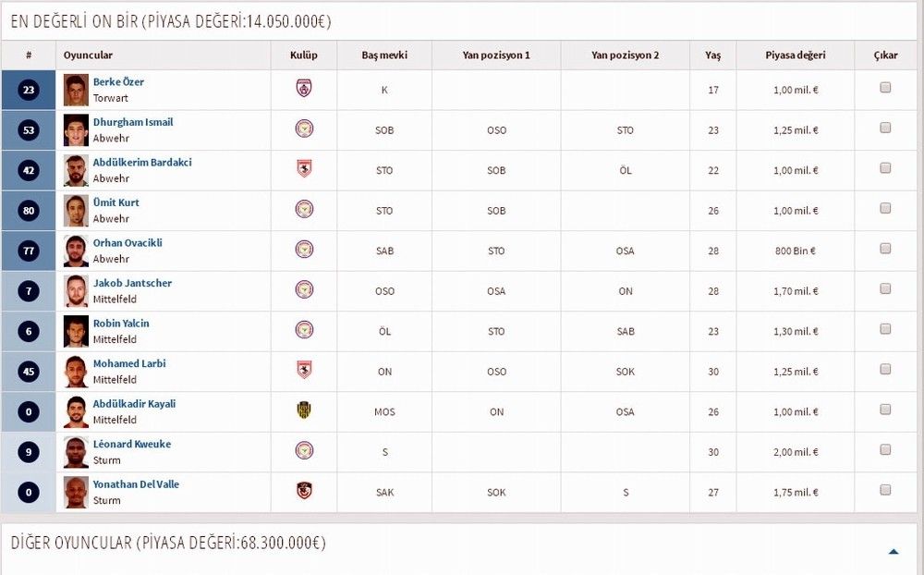The height and width of the screenshot is (575, 924).
Task: Tick the Çıkar checkbox for Berke Özer
Action: click(885, 88)
